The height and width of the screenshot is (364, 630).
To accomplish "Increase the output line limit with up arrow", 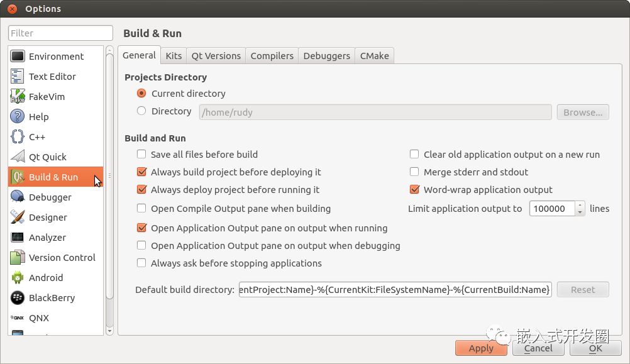I will click(580, 205).
